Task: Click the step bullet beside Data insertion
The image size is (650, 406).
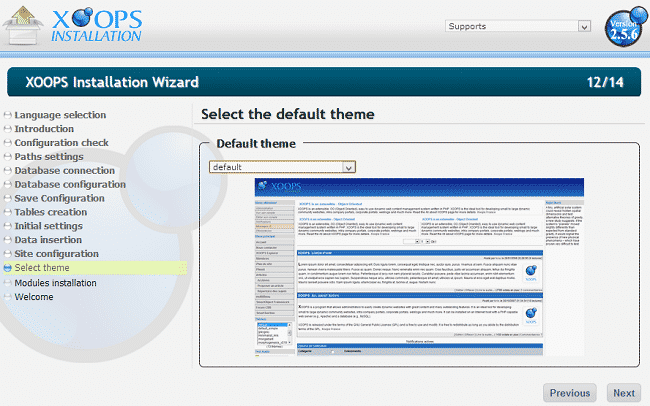Action: [7, 240]
